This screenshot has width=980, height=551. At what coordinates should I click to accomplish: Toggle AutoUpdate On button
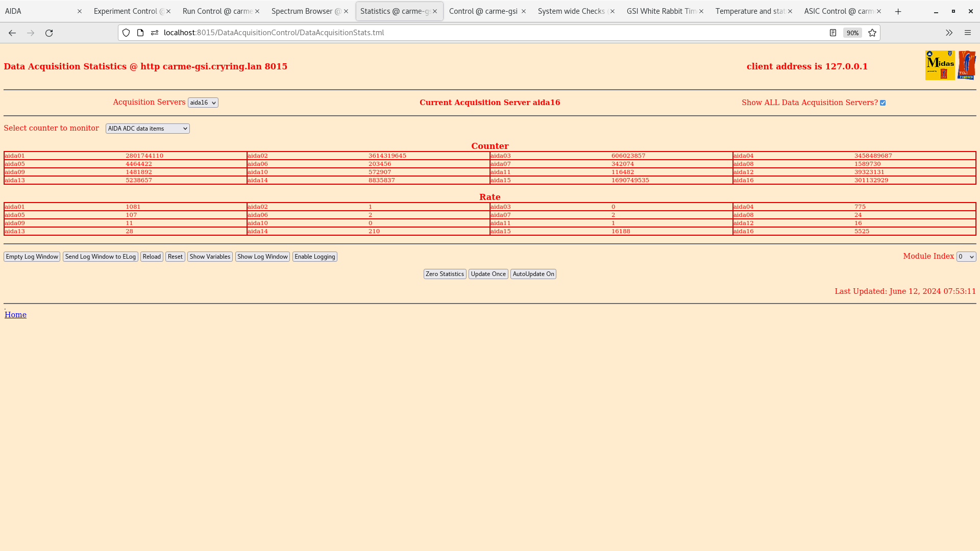[532, 274]
